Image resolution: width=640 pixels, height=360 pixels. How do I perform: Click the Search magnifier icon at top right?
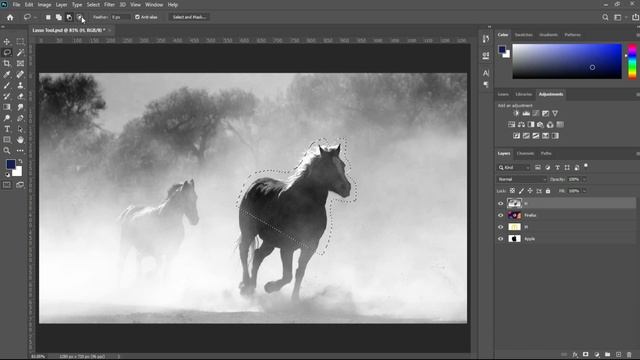coord(605,17)
